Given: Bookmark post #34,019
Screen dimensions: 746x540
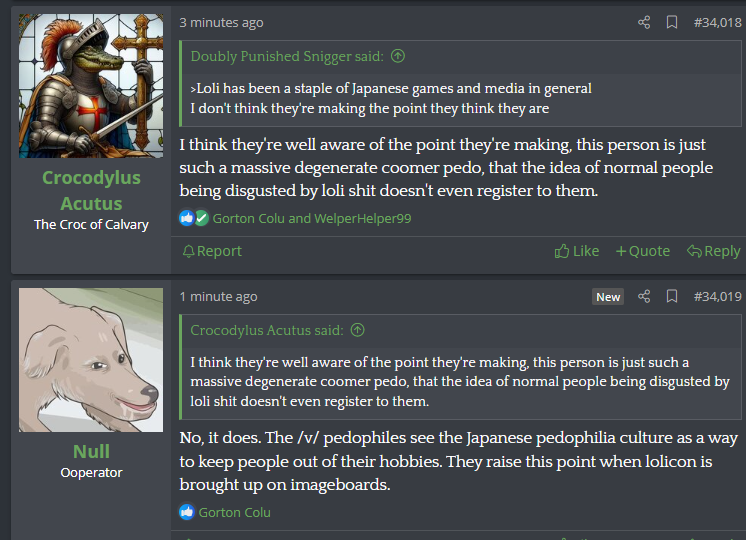Looking at the screenshot, I should point(672,296).
